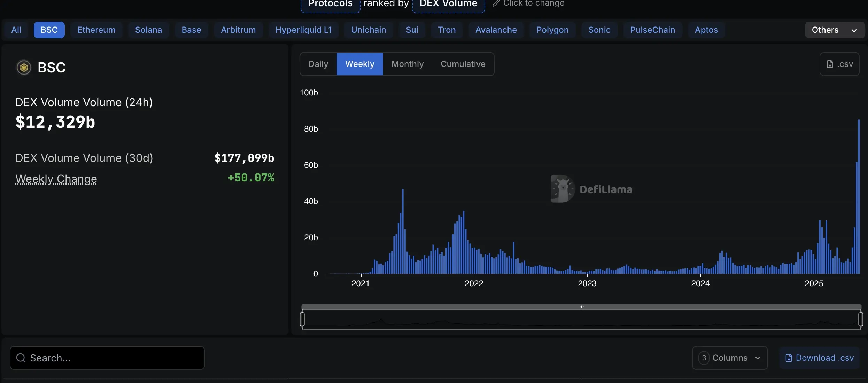Click left handle of chart range slider
868x383 pixels.
[x=302, y=319]
